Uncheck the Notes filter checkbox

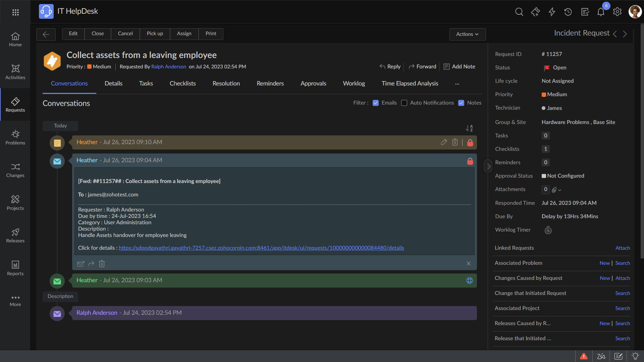461,103
